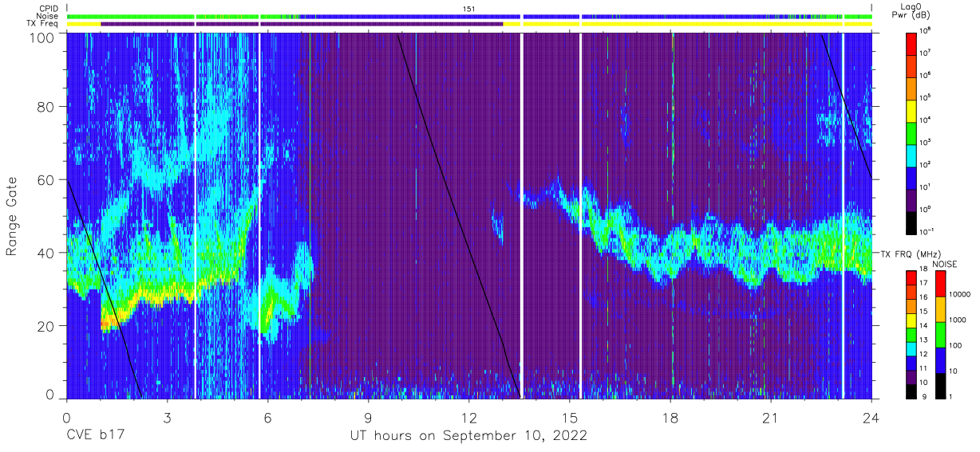This screenshot has width=980, height=452.
Task: Click the 40 tick label on Range Gate axis
Action: (x=47, y=253)
